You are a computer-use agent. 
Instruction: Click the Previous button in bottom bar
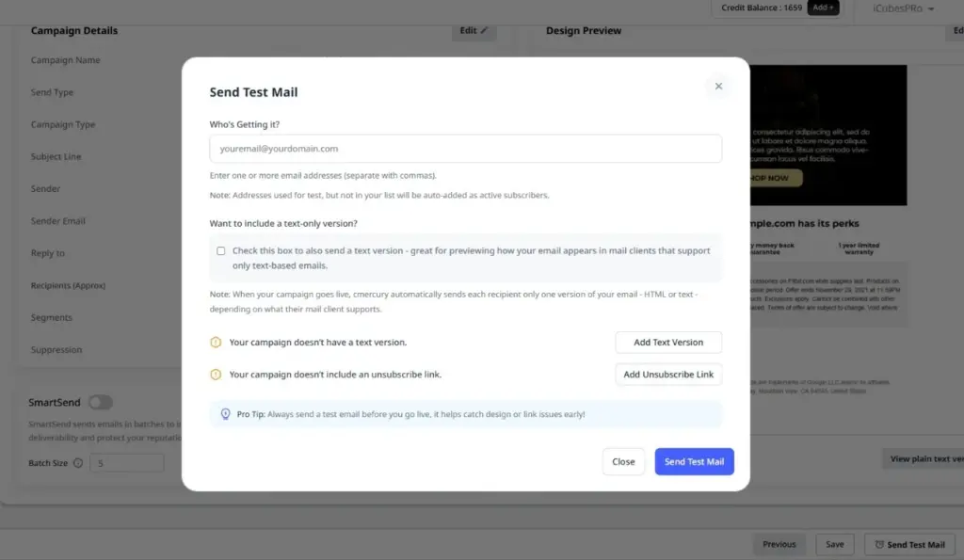pyautogui.click(x=779, y=544)
